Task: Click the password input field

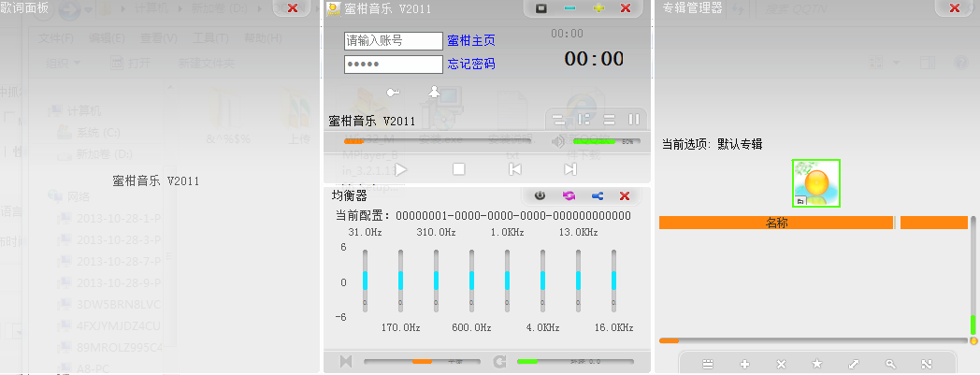Action: [x=393, y=65]
